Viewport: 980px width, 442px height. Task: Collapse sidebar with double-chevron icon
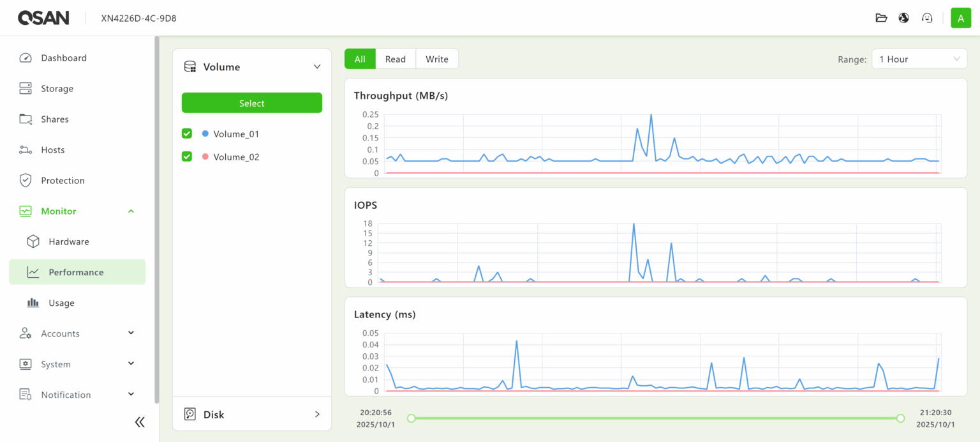tap(140, 422)
